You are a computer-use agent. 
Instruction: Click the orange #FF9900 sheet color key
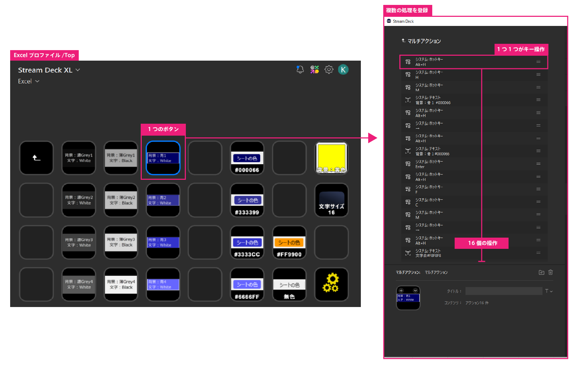pos(289,243)
